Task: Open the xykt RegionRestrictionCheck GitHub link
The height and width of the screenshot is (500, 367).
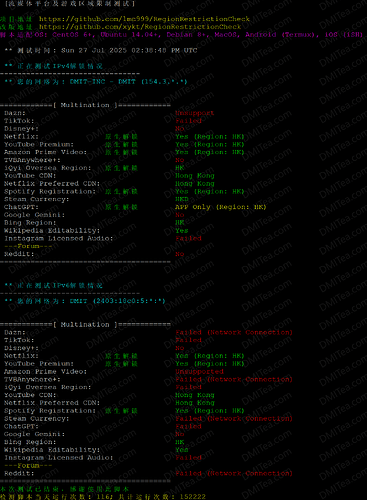Action: pos(140,27)
